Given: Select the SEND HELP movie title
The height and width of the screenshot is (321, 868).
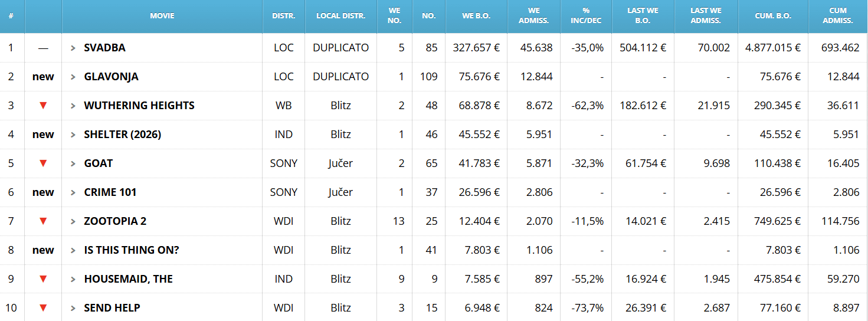Looking at the screenshot, I should point(112,308).
